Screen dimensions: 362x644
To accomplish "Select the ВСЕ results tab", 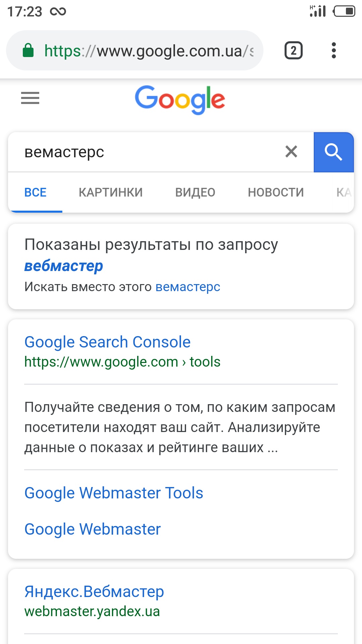I will click(x=35, y=193).
